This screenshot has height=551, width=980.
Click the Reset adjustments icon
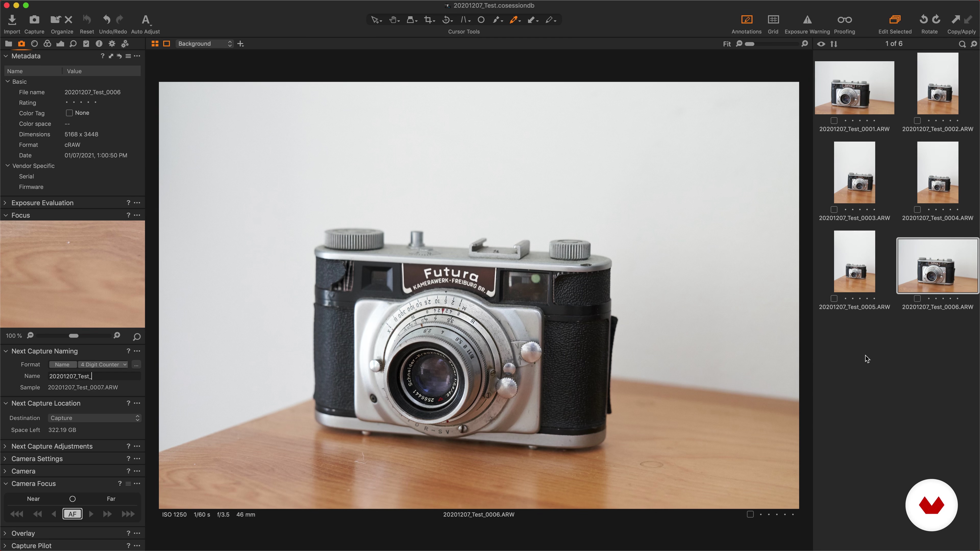(87, 20)
